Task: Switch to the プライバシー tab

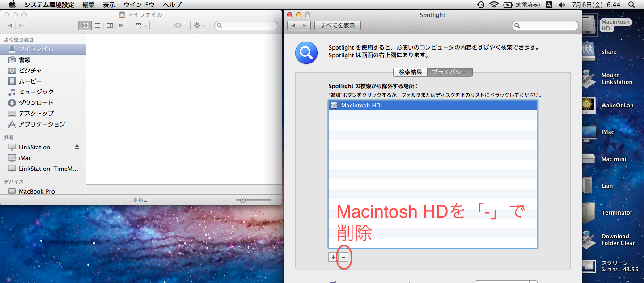Action: [x=449, y=72]
